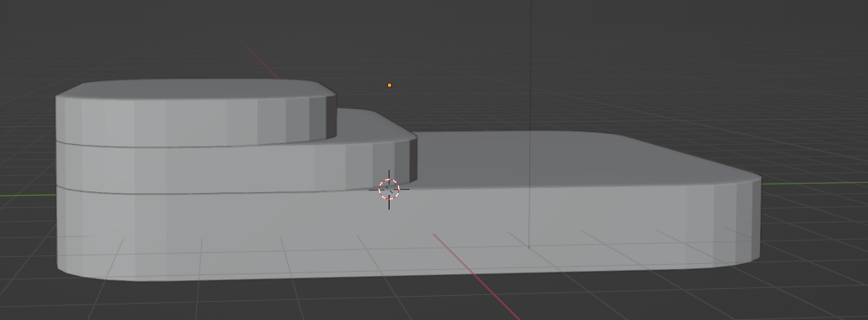Viewport: 868px width, 320px height.
Task: Click the red-white 3D cursor crosshair
Action: [390, 190]
